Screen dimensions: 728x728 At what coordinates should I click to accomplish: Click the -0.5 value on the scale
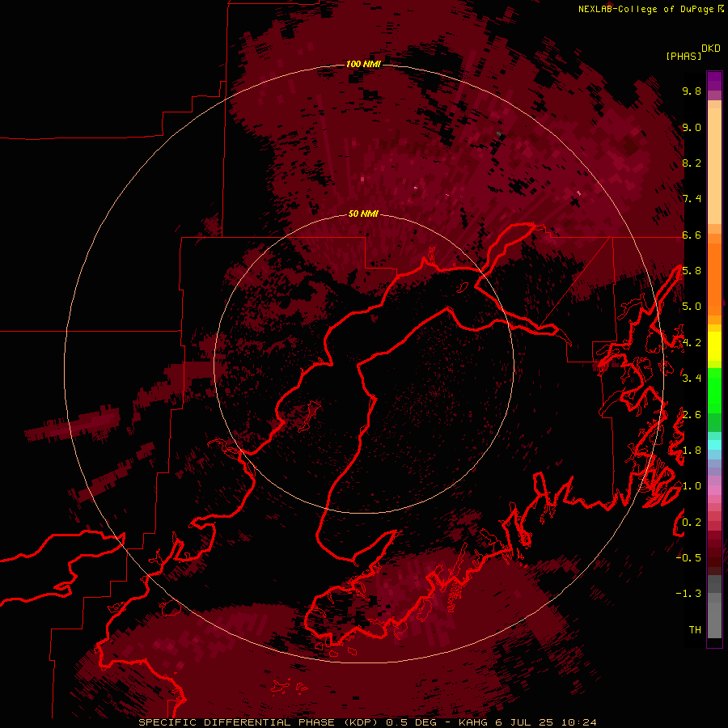[x=688, y=557]
